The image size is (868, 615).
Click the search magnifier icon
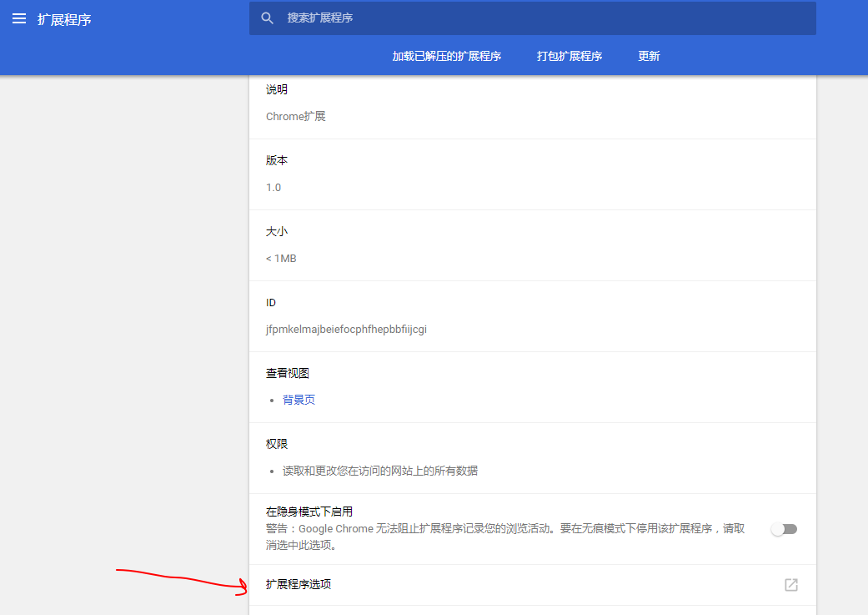click(x=268, y=18)
